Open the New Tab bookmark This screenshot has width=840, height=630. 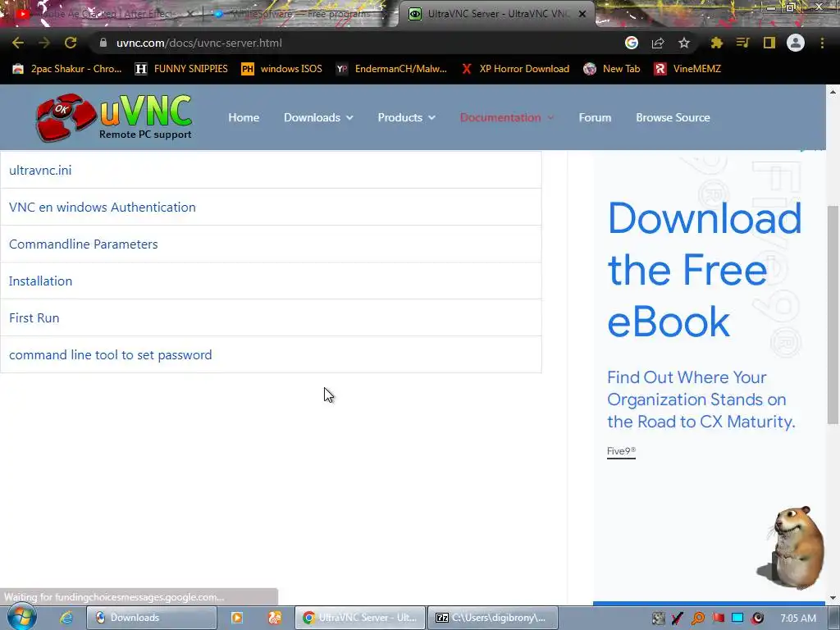[x=611, y=69]
